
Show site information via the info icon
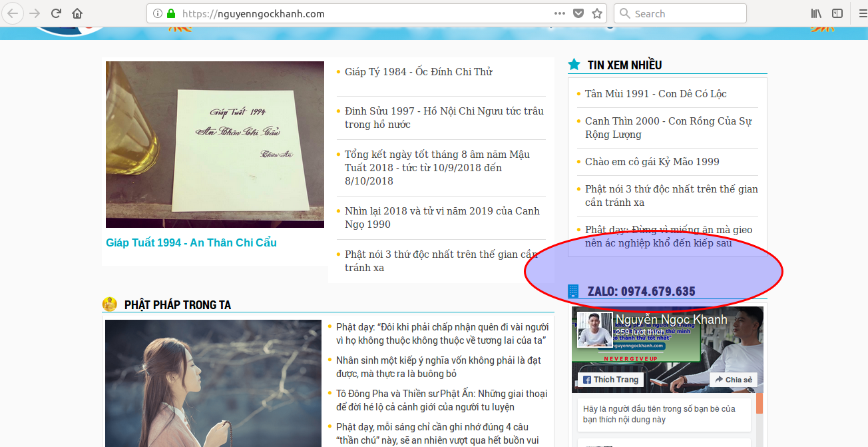point(158,13)
